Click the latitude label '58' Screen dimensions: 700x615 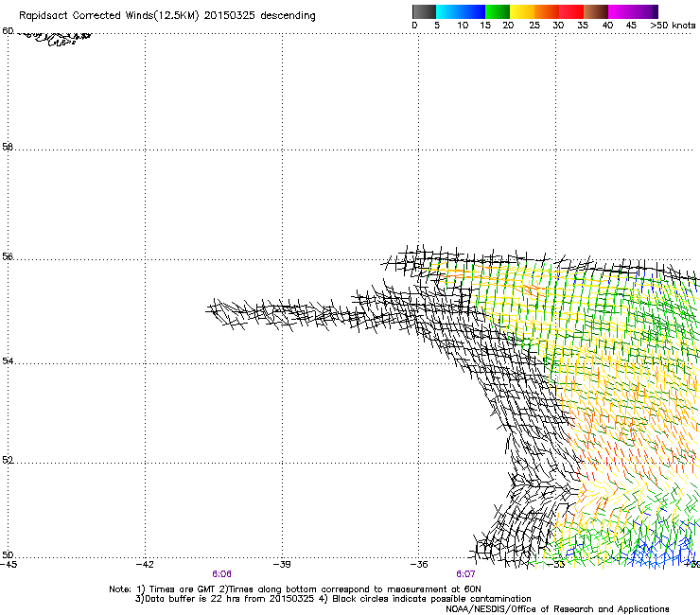[8, 147]
